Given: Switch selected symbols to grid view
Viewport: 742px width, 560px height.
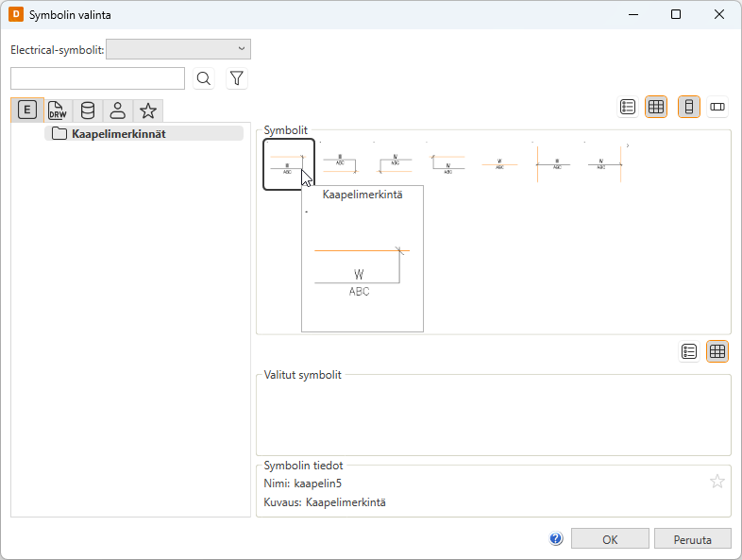Looking at the screenshot, I should point(717,351).
